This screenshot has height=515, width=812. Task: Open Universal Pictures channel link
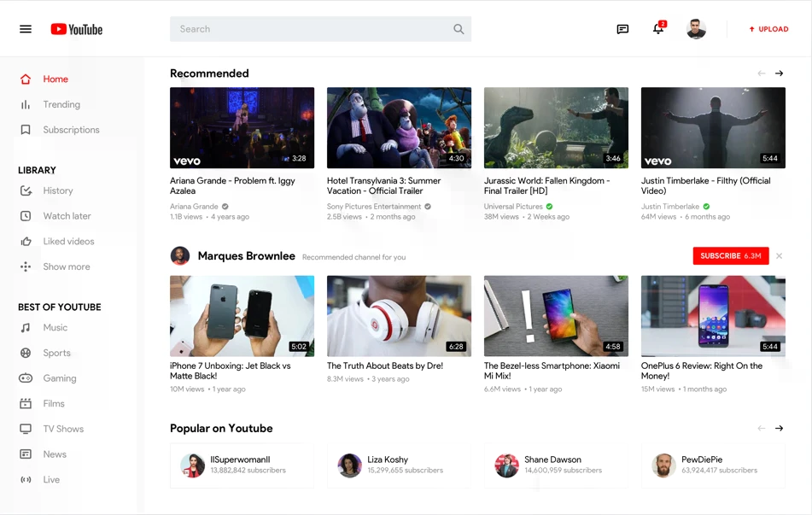click(513, 206)
